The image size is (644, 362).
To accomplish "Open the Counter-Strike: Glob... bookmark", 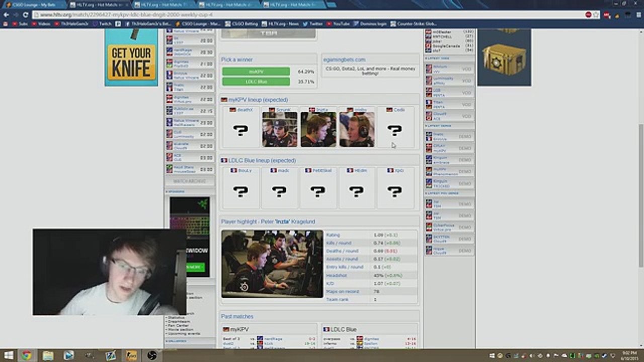I will coord(414,24).
